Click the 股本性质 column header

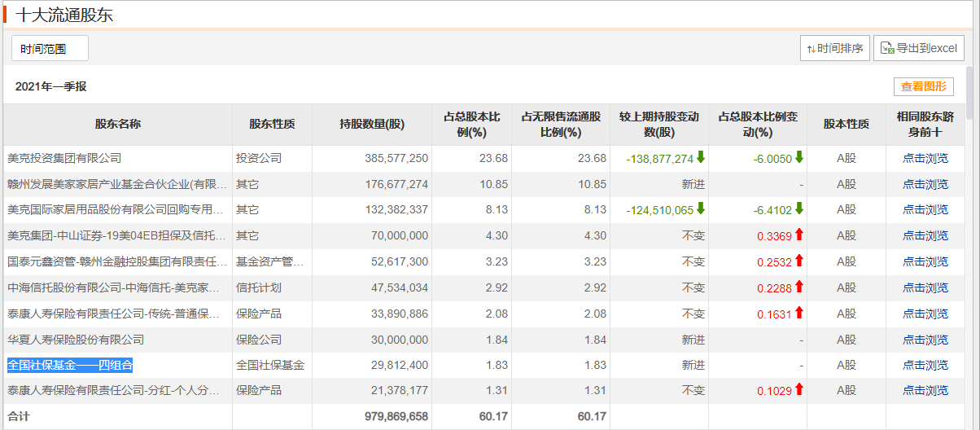pos(847,125)
